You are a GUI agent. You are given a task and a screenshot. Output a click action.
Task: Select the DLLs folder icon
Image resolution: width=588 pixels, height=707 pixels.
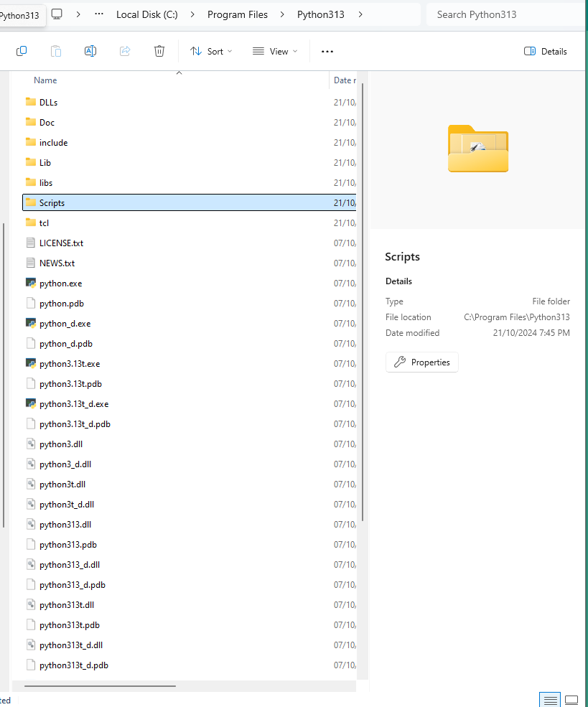[x=31, y=102]
